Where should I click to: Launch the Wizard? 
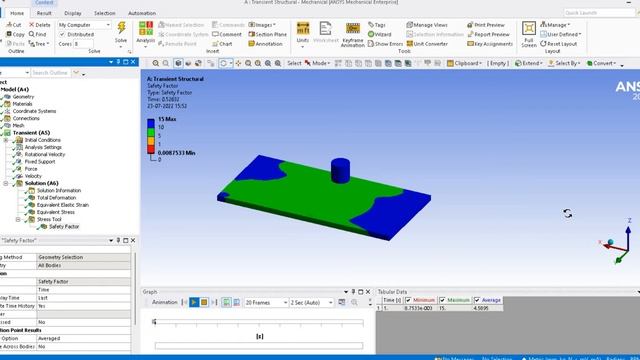click(x=379, y=34)
